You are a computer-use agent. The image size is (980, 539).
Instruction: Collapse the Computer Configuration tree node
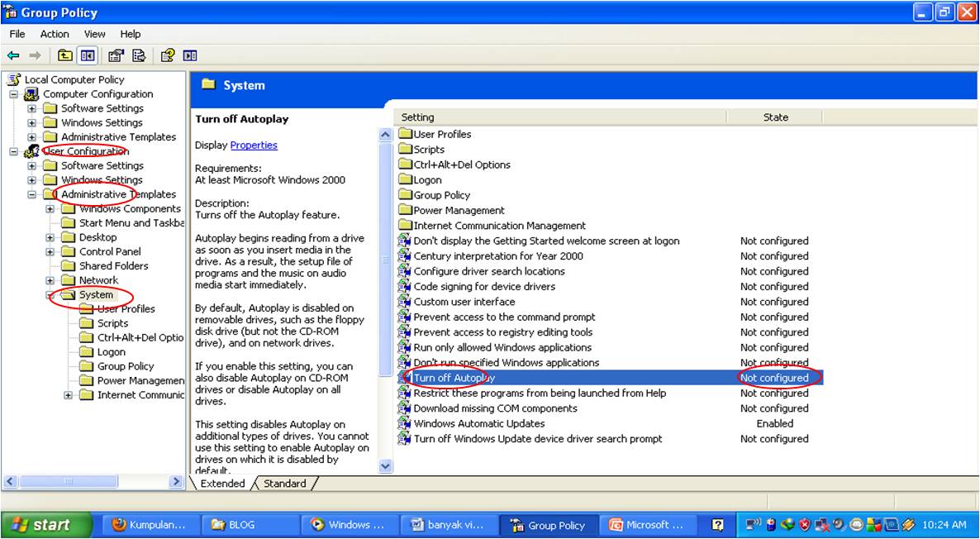[14, 93]
